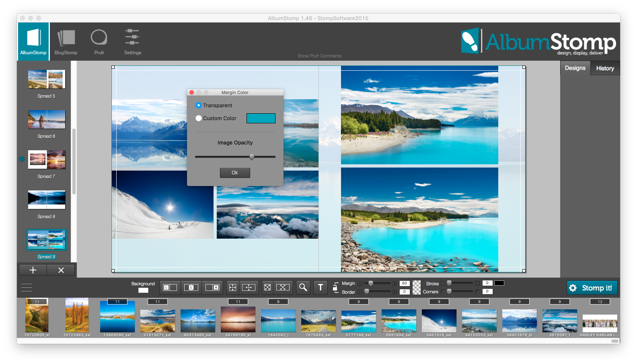Select image 34799796_xl sunset thumbnail
Screen dimensions: 637x364
pyautogui.click(x=238, y=319)
